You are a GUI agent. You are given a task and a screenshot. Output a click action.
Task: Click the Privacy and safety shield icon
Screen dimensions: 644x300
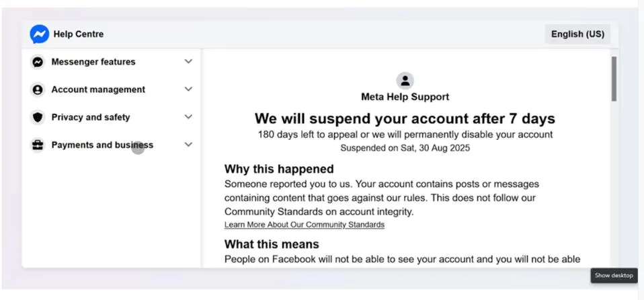pyautogui.click(x=38, y=117)
